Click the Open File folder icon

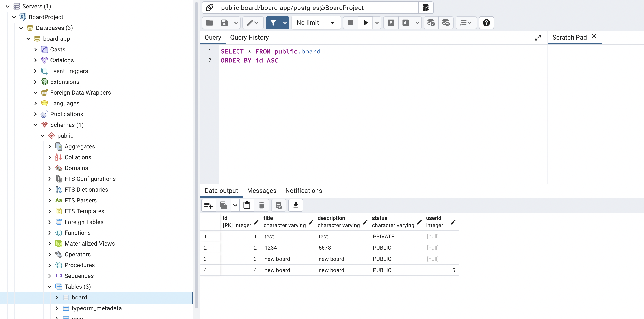(x=210, y=23)
